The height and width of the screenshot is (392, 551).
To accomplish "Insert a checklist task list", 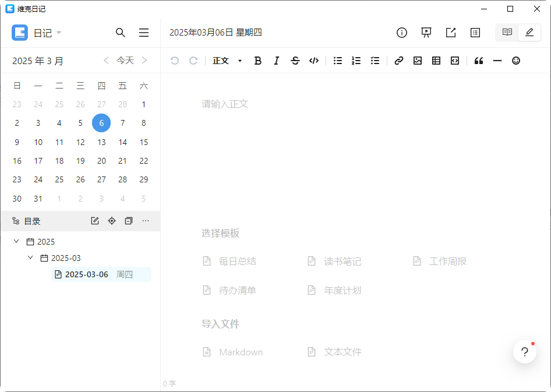I will (x=375, y=61).
